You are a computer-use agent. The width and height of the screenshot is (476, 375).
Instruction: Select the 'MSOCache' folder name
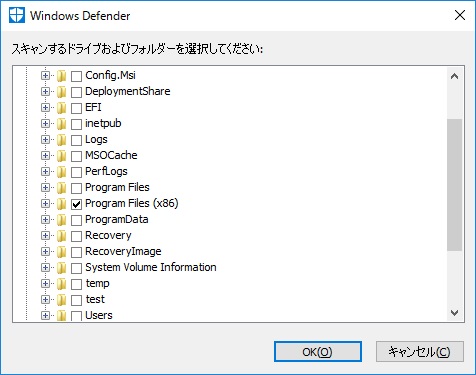[x=111, y=155]
